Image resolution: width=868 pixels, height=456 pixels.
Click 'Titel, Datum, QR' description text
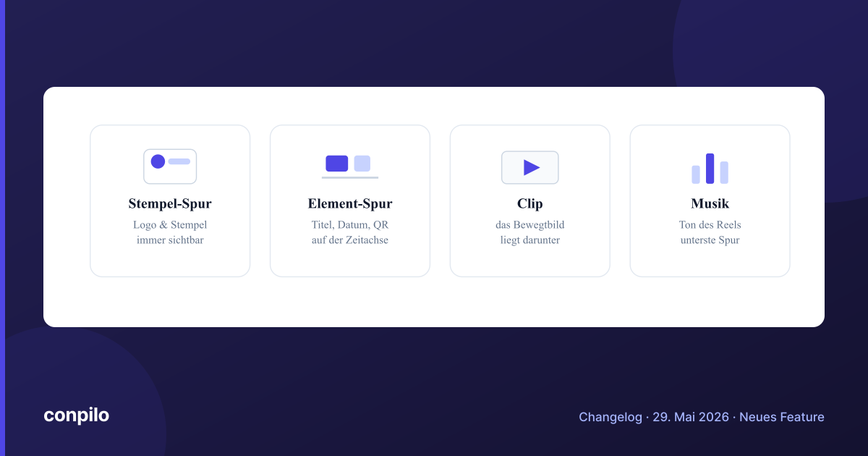(x=350, y=225)
